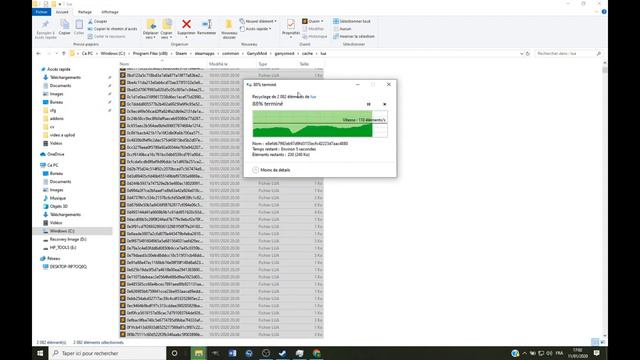Select Réseau in the navigation pane

point(53,258)
